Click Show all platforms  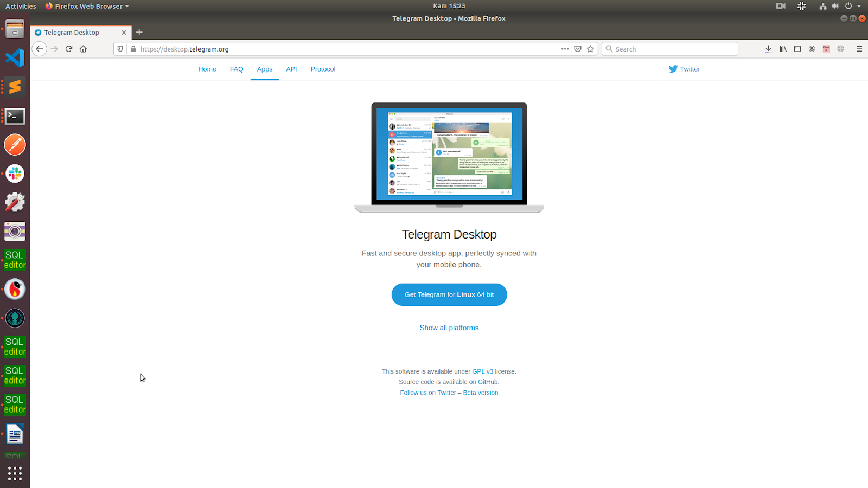[449, 328]
